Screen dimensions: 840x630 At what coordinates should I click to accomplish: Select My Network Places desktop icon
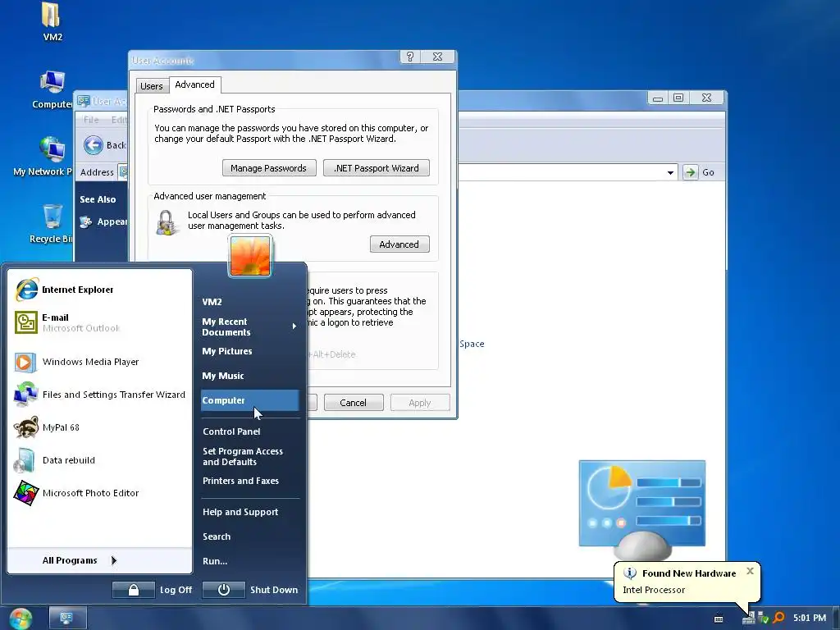(43, 157)
